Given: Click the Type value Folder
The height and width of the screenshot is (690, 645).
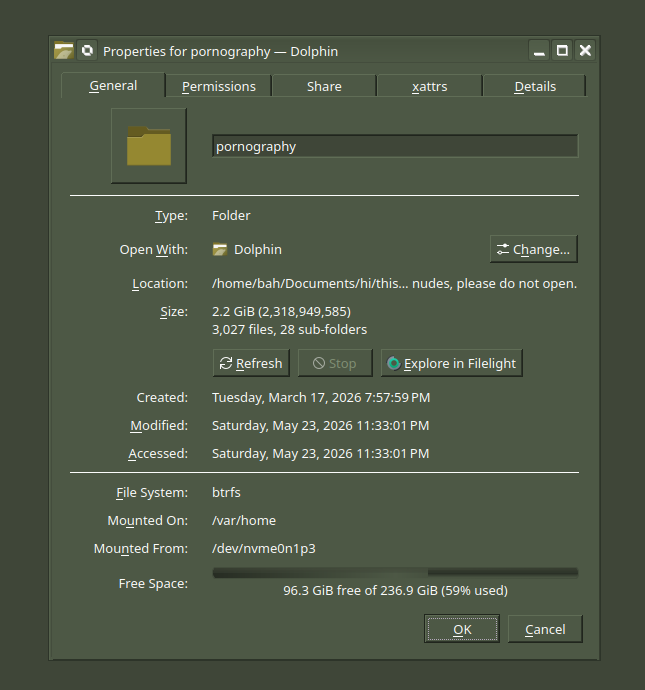Looking at the screenshot, I should [x=231, y=216].
